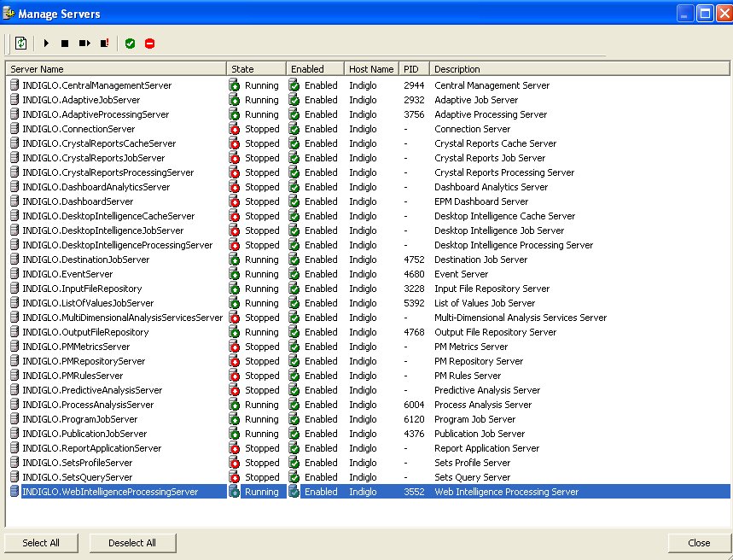Select INDIGLO.PublicationJobServer name
The width and height of the screenshot is (733, 560).
point(84,433)
